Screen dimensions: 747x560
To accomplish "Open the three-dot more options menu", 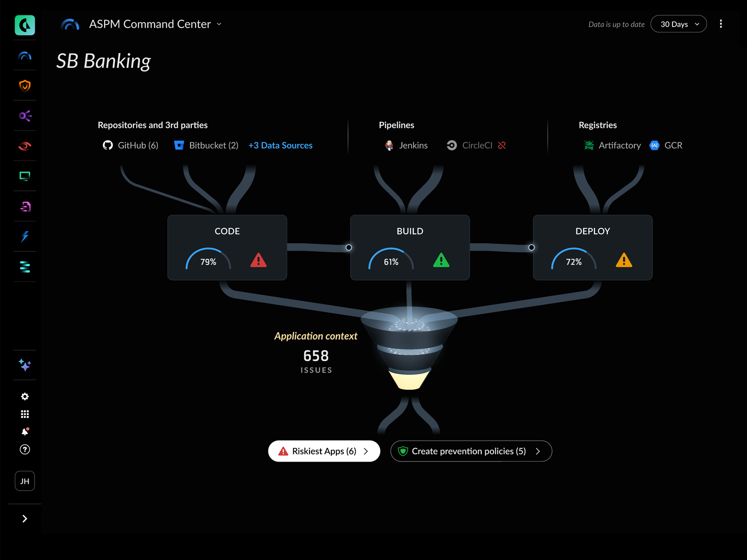I will click(721, 24).
